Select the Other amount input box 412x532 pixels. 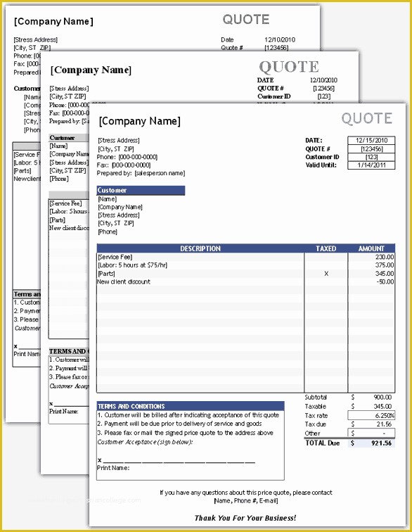click(x=371, y=433)
